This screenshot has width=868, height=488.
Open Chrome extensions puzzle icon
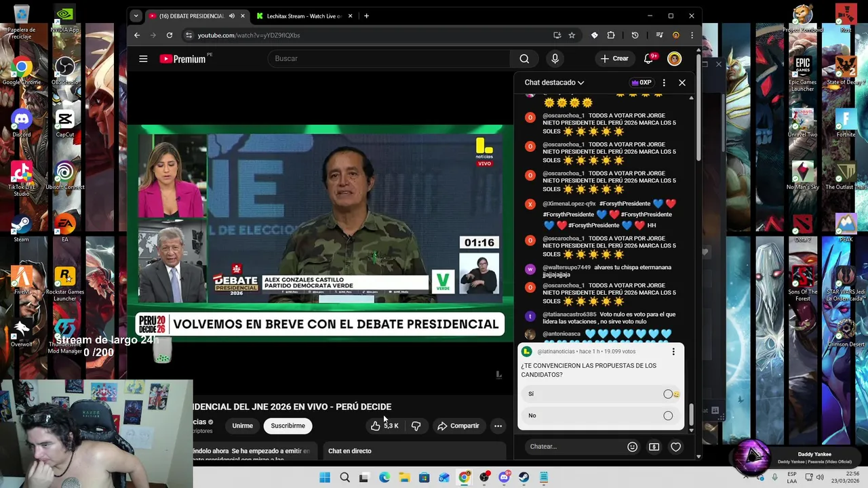point(611,35)
